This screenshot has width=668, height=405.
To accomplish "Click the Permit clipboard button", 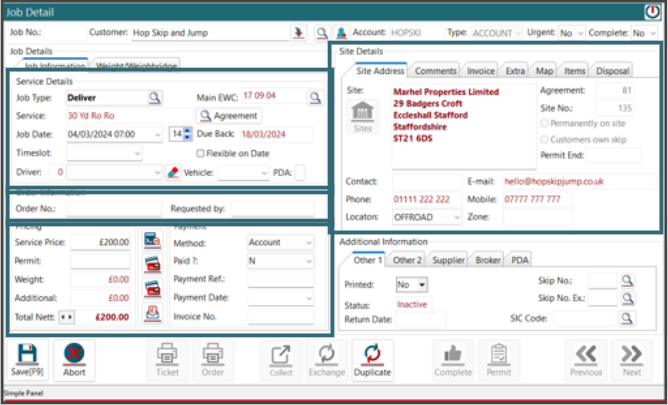I will 499,360.
